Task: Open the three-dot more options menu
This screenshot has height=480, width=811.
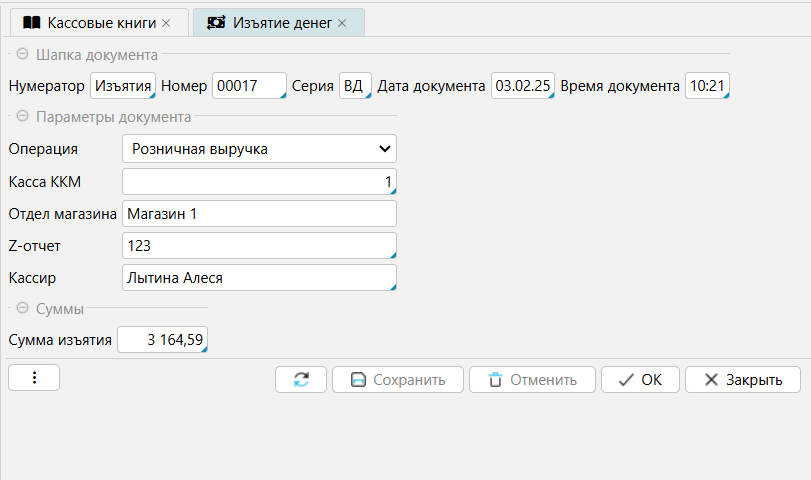Action: click(34, 378)
